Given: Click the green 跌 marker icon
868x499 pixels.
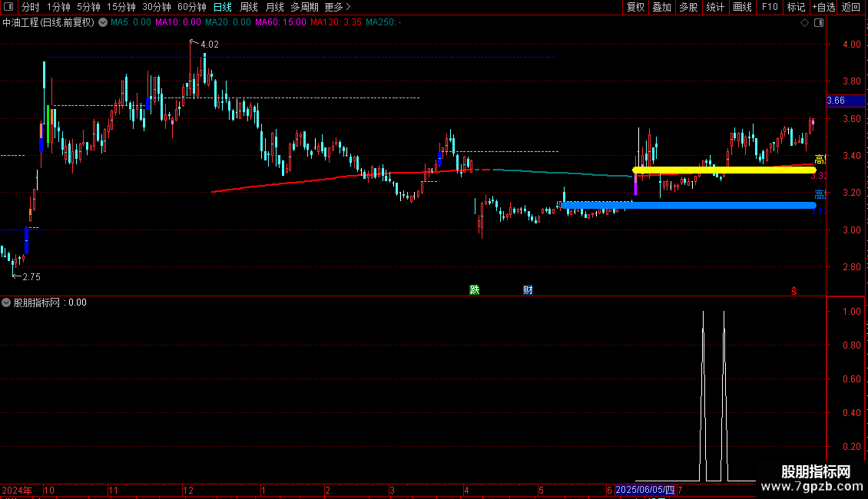Looking at the screenshot, I should tap(475, 290).
